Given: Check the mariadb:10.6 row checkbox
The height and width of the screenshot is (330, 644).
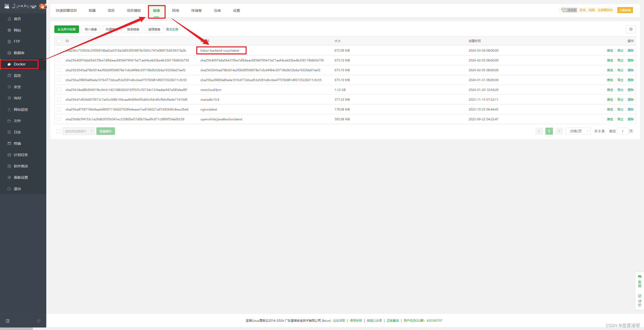Looking at the screenshot, I should click(59, 100).
